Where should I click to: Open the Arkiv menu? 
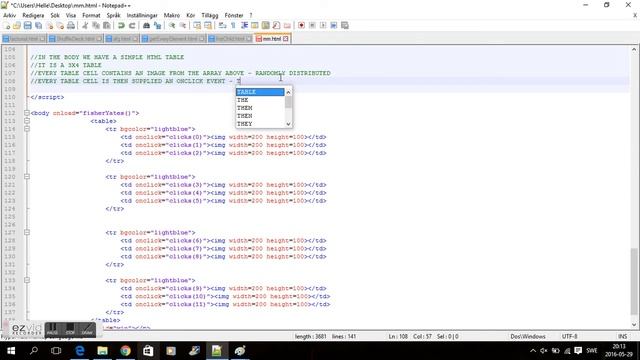click(9, 15)
